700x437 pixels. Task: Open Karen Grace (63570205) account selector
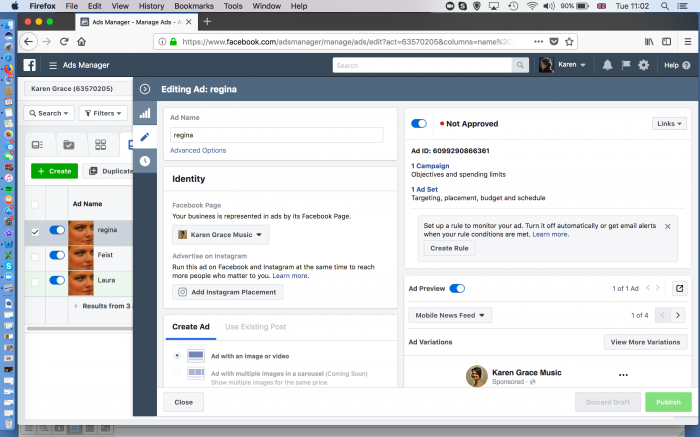coord(78,89)
